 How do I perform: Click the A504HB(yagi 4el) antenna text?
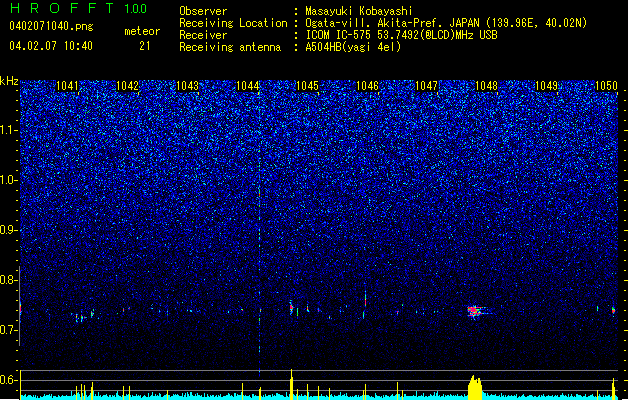tap(353, 47)
